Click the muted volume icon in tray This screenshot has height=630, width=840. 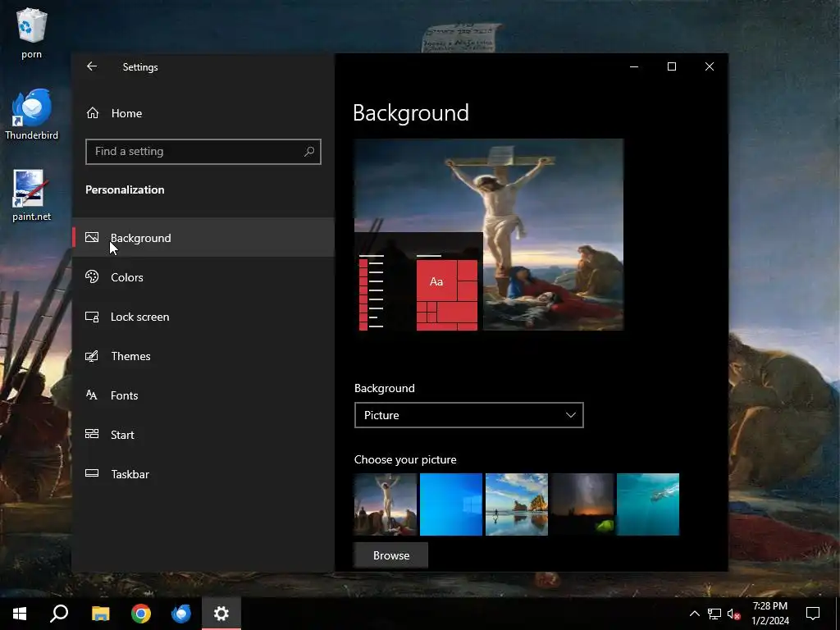[x=734, y=614]
